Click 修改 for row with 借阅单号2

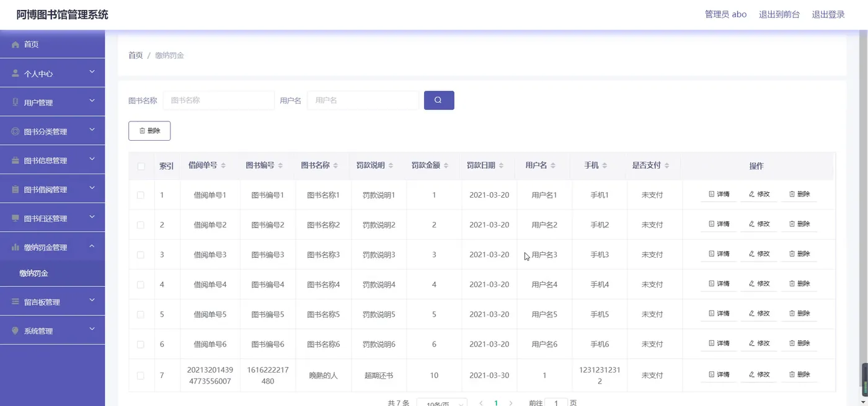click(759, 224)
